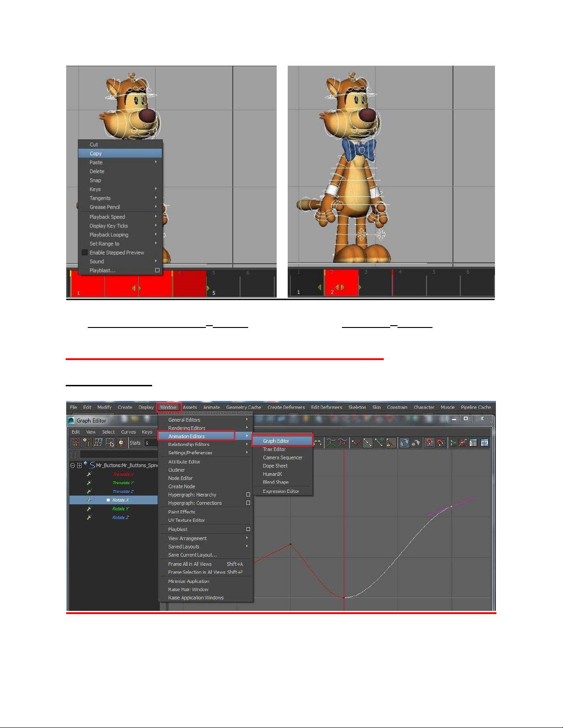563x728 pixels.
Task: Open the Dope Sheet icon in toolbar
Action: coord(473,443)
